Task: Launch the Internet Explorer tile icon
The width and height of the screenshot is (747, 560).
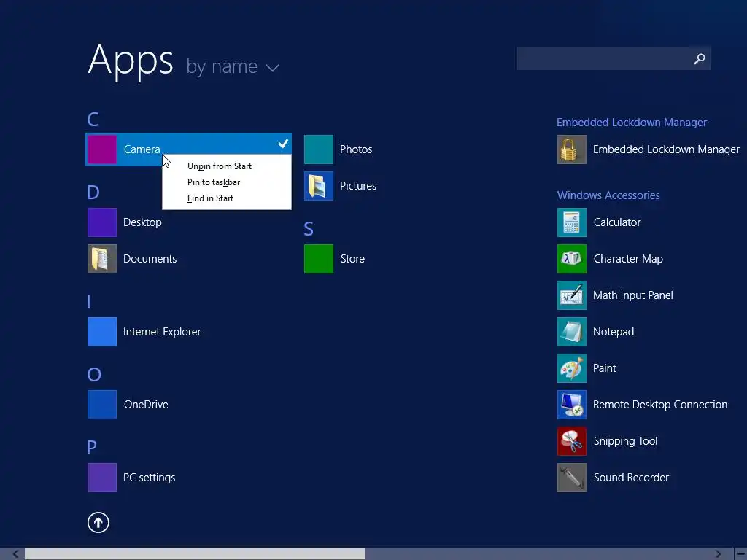Action: [102, 332]
